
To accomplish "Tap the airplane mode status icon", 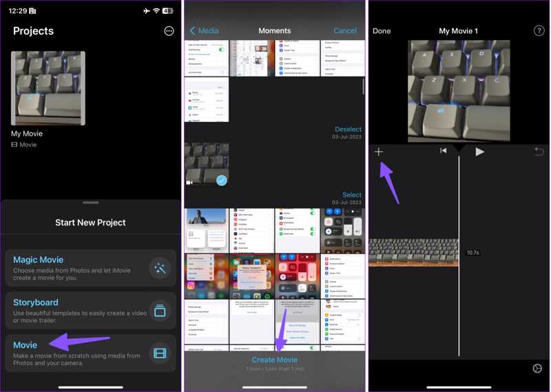I will click(147, 11).
